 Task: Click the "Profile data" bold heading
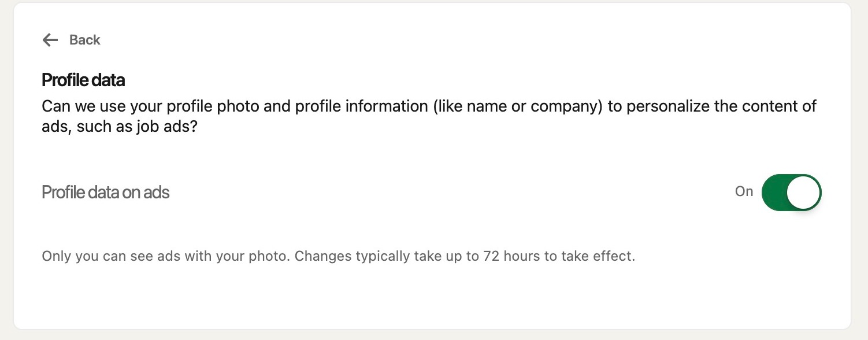point(83,80)
